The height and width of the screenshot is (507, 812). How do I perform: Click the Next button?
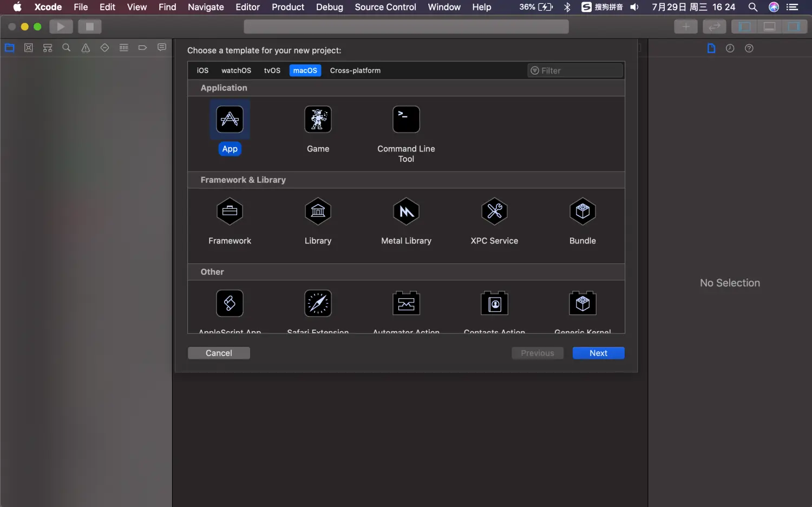pyautogui.click(x=598, y=353)
